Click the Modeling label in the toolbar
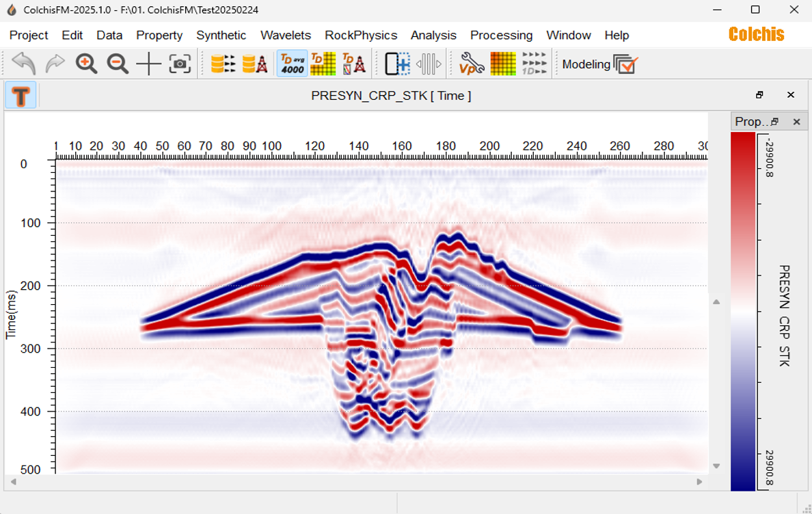Screen dimensions: 812x514 (x=586, y=64)
